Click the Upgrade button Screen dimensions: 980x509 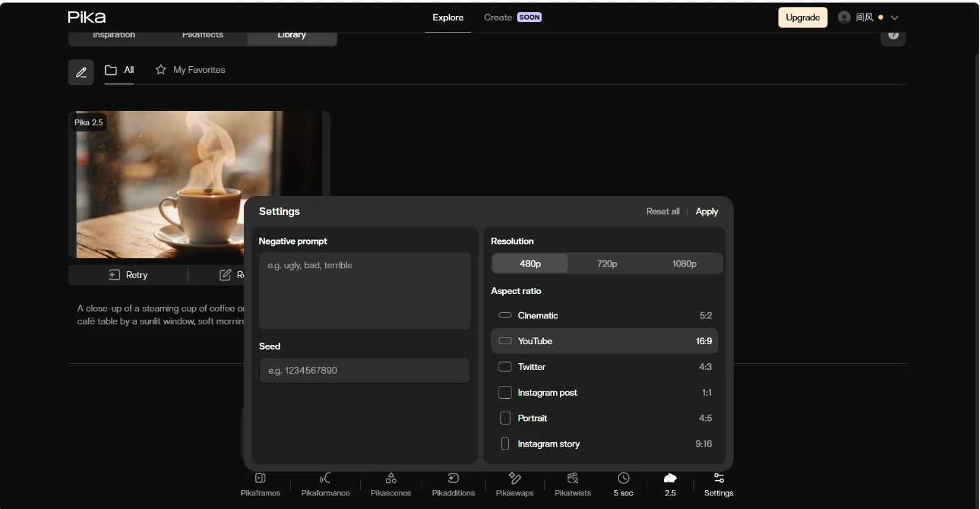point(803,17)
